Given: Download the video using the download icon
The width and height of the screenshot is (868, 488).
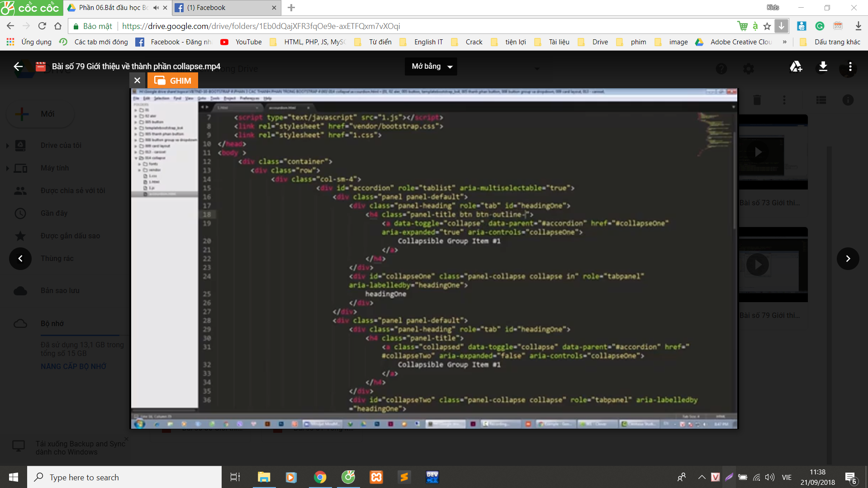Looking at the screenshot, I should 823,66.
